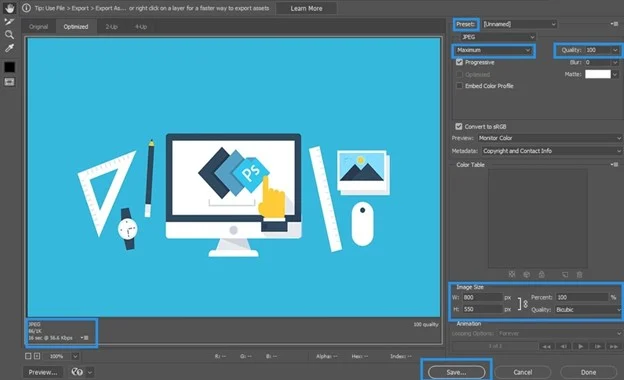This screenshot has height=380, width=624.
Task: Switch to the Original tab
Action: (38, 27)
